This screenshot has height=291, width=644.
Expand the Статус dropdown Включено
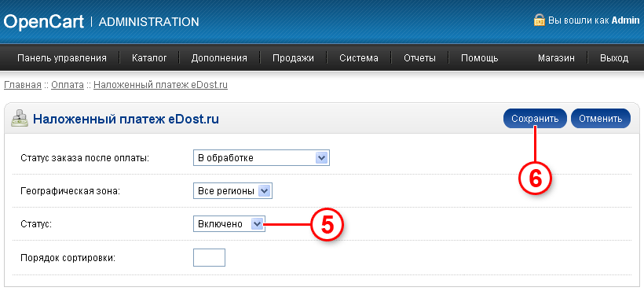pos(229,224)
